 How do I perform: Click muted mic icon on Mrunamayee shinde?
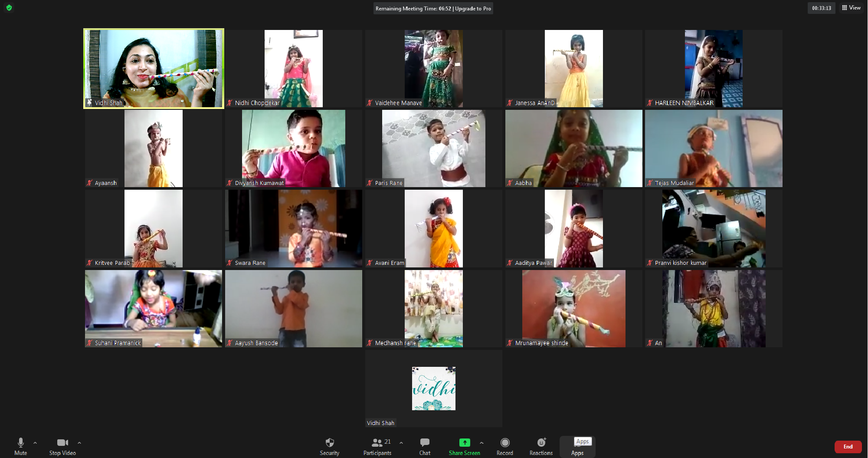510,343
